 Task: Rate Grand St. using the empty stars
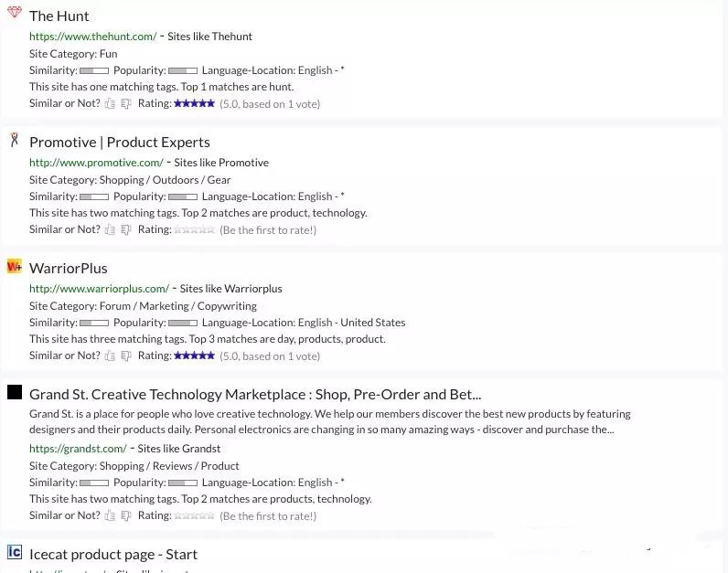[x=194, y=515]
